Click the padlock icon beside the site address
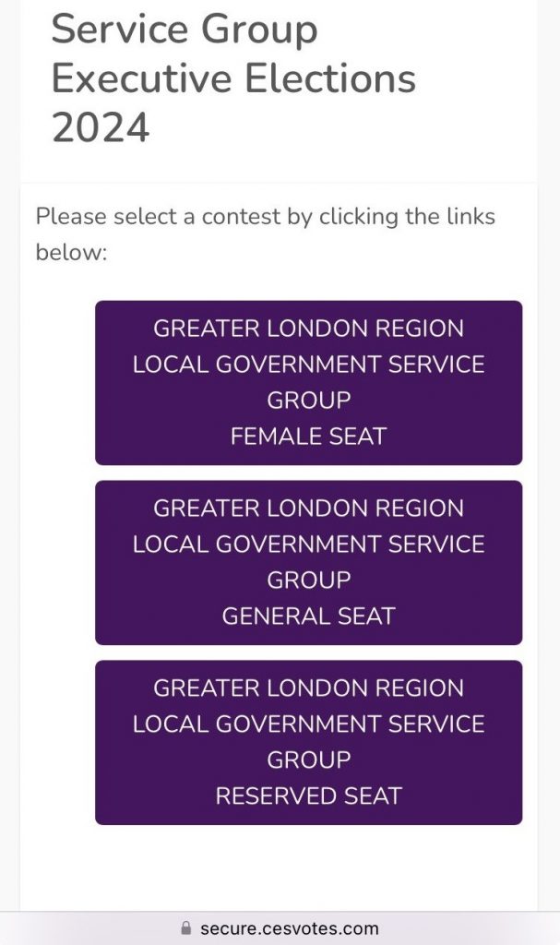 [x=185, y=928]
